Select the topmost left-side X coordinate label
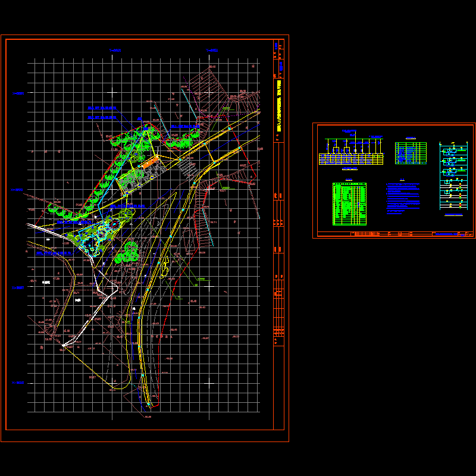 (x=18, y=93)
